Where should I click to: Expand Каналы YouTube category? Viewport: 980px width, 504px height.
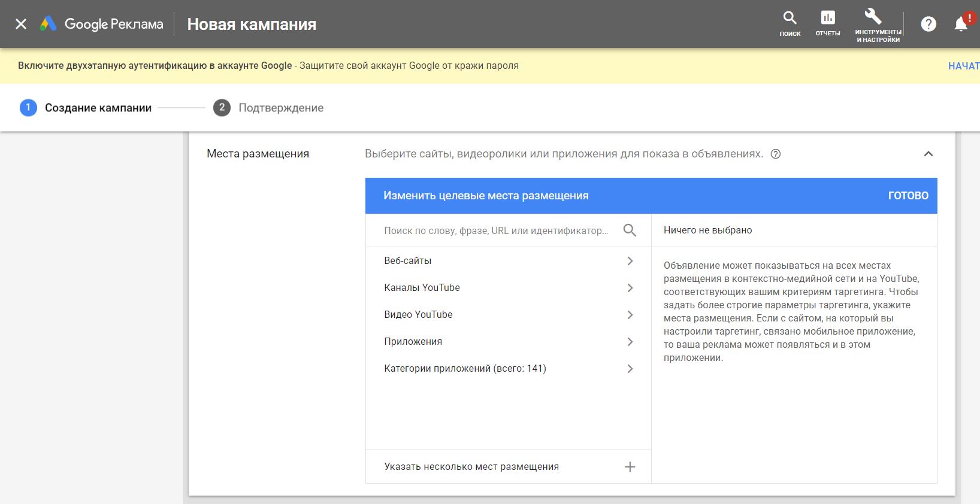coord(509,288)
